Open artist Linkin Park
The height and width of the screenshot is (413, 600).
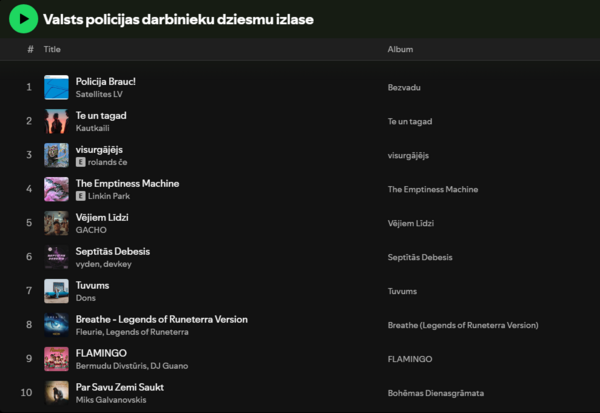click(x=109, y=196)
